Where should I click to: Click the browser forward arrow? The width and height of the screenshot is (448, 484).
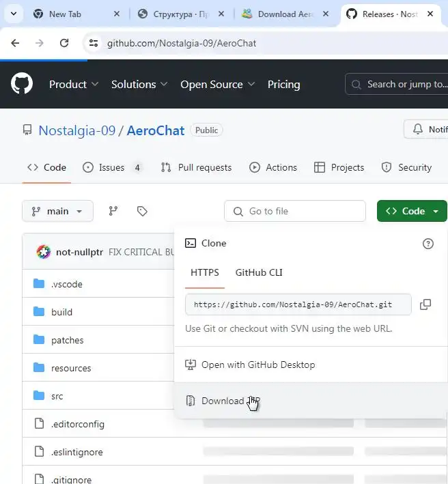pyautogui.click(x=40, y=43)
